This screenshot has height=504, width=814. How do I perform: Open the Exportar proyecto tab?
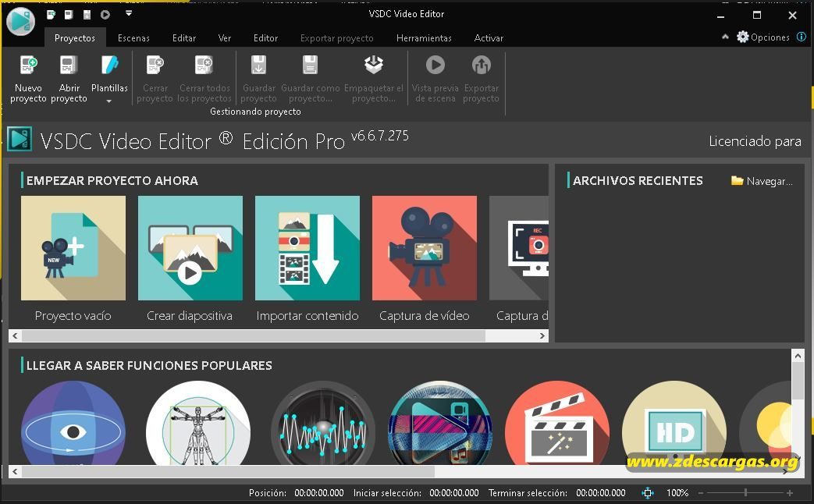click(x=336, y=38)
